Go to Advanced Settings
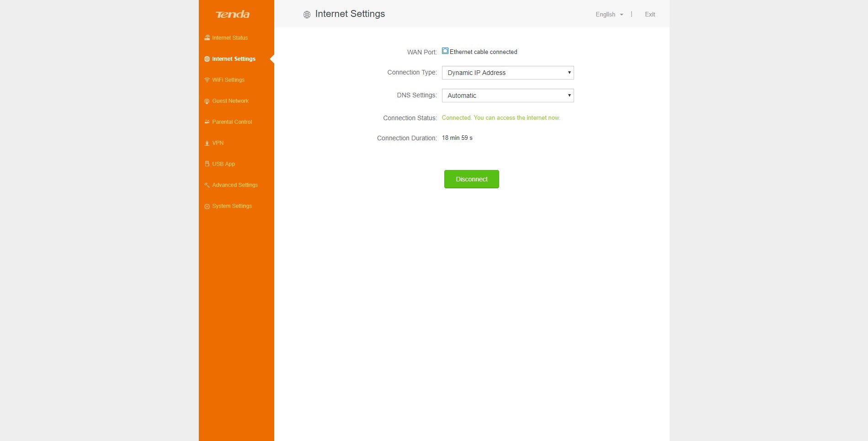The image size is (868, 441). (235, 185)
